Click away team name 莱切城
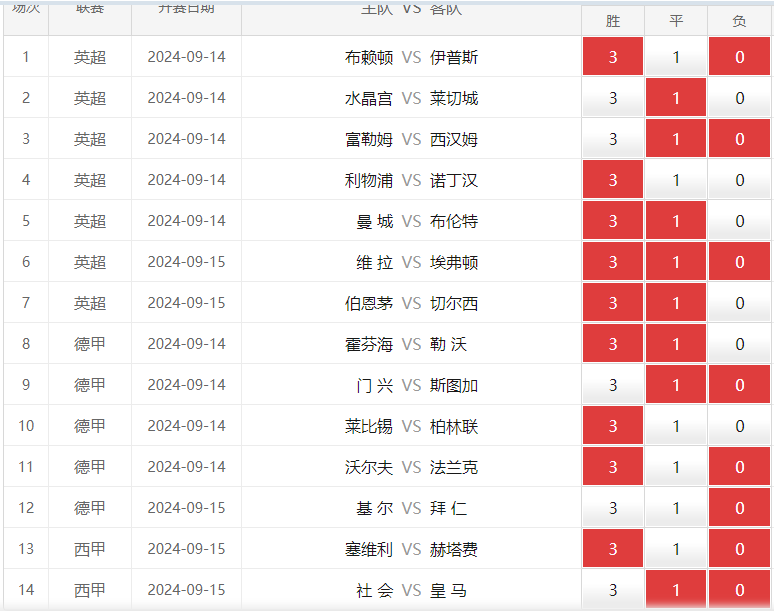 454,98
